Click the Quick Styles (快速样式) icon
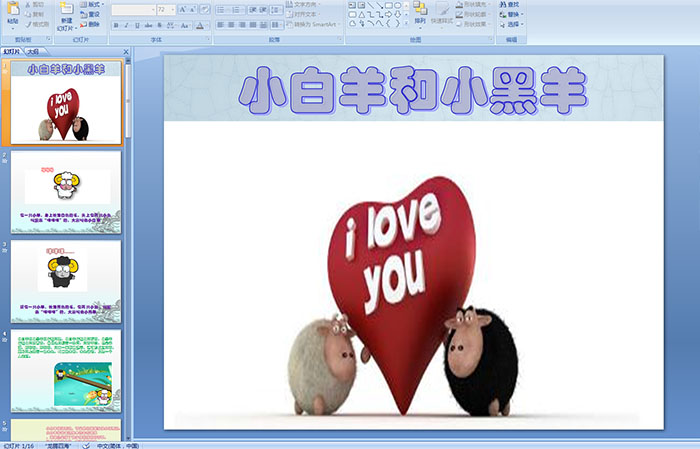This screenshot has height=449, width=700. (x=442, y=9)
